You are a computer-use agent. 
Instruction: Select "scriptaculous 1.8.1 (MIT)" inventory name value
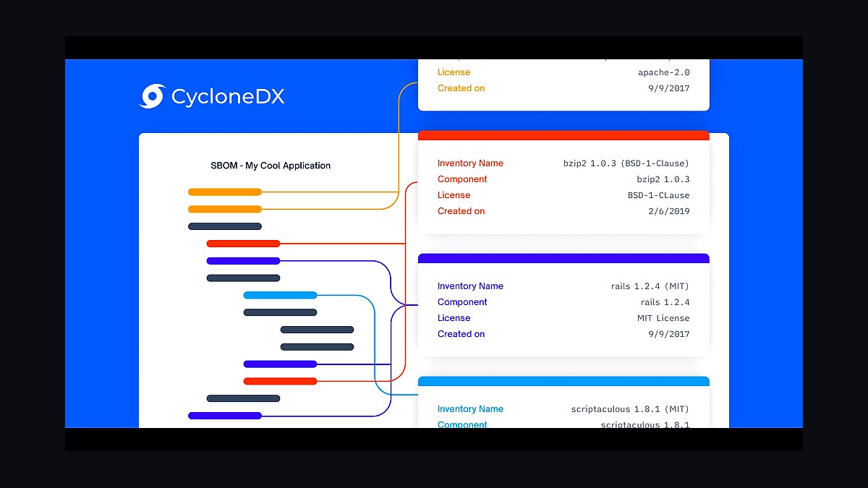630,409
